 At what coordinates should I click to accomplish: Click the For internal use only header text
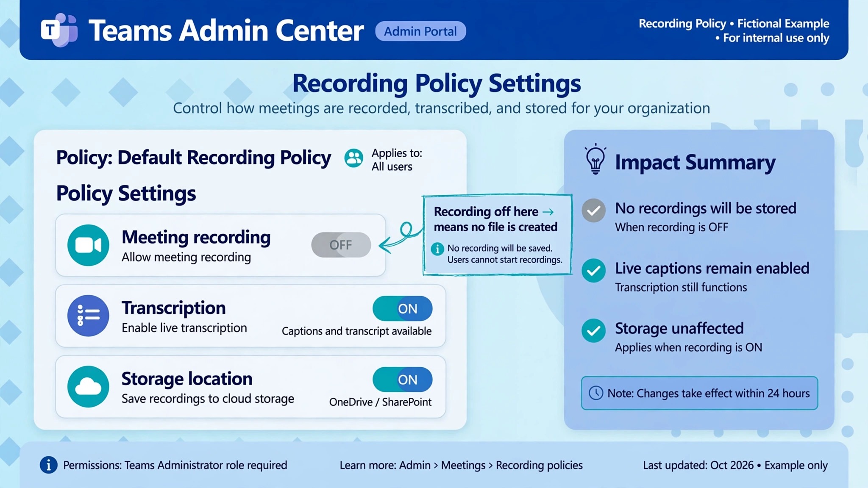click(x=776, y=38)
